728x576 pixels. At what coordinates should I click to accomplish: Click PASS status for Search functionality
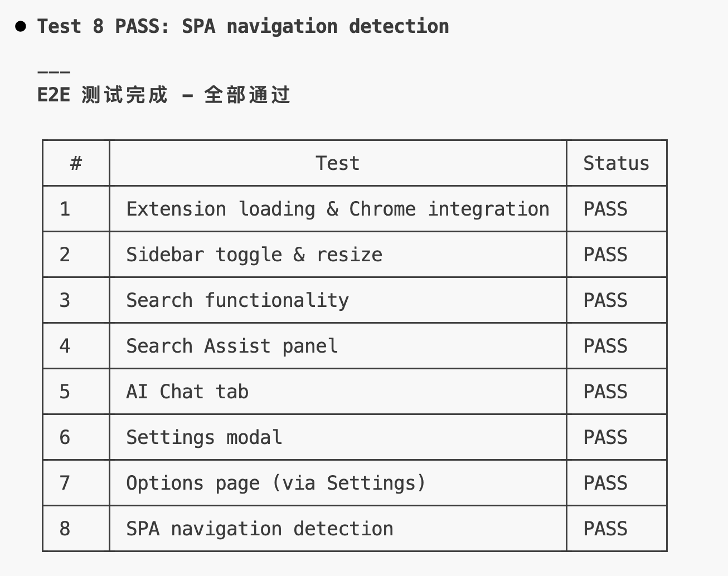(605, 300)
